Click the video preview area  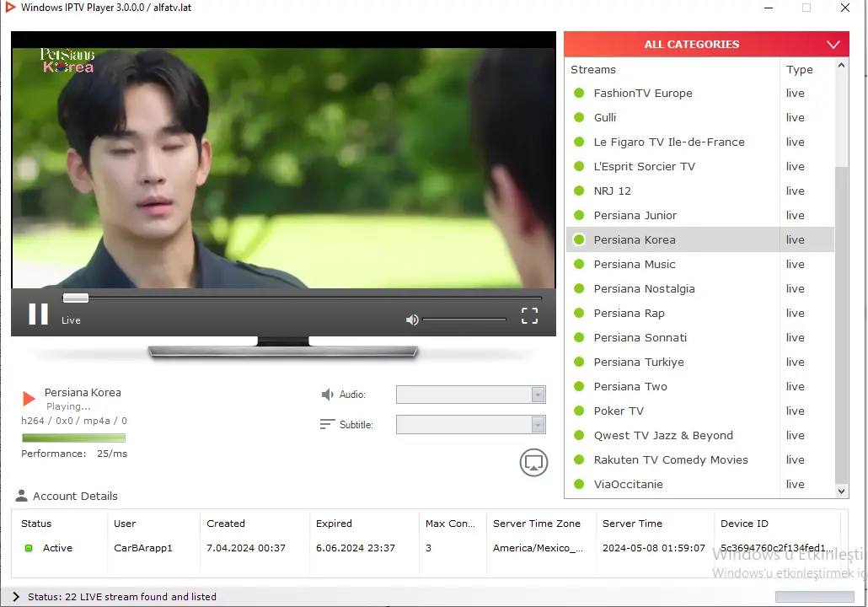(283, 168)
